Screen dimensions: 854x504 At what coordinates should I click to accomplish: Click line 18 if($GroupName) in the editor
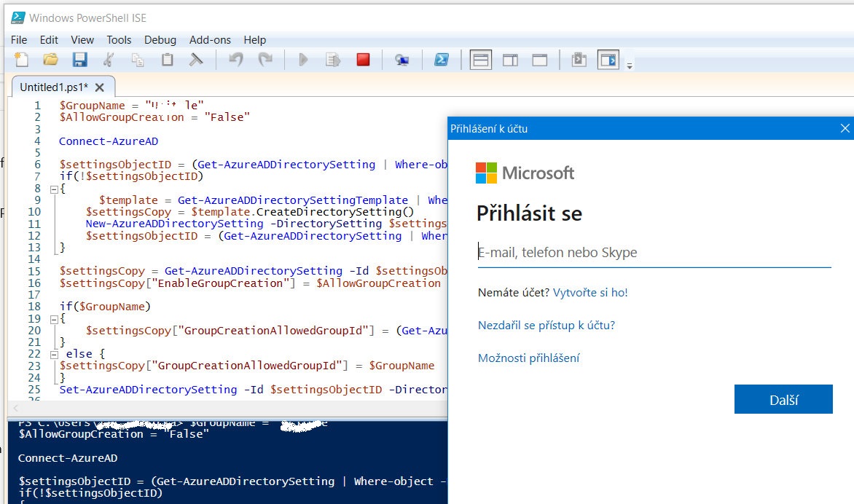click(105, 307)
